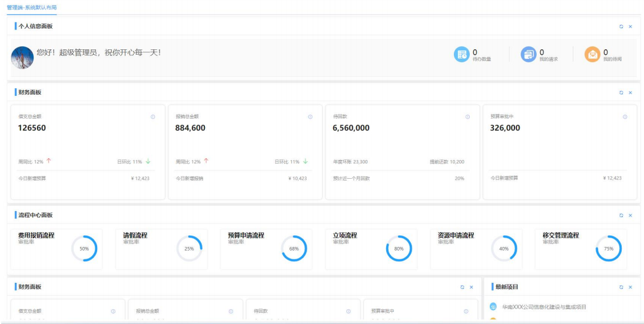Open 华南XXX公司信息化建设与集成项目 link
Image resolution: width=644 pixels, height=324 pixels.
click(x=544, y=307)
